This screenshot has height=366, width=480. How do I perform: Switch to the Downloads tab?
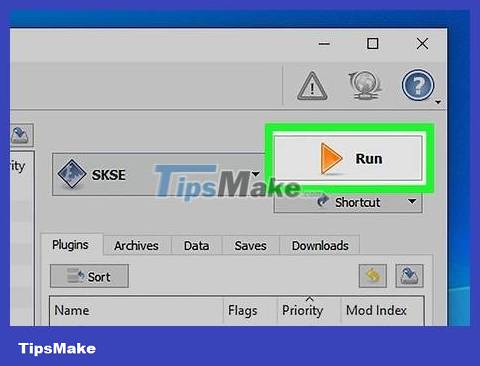point(320,246)
